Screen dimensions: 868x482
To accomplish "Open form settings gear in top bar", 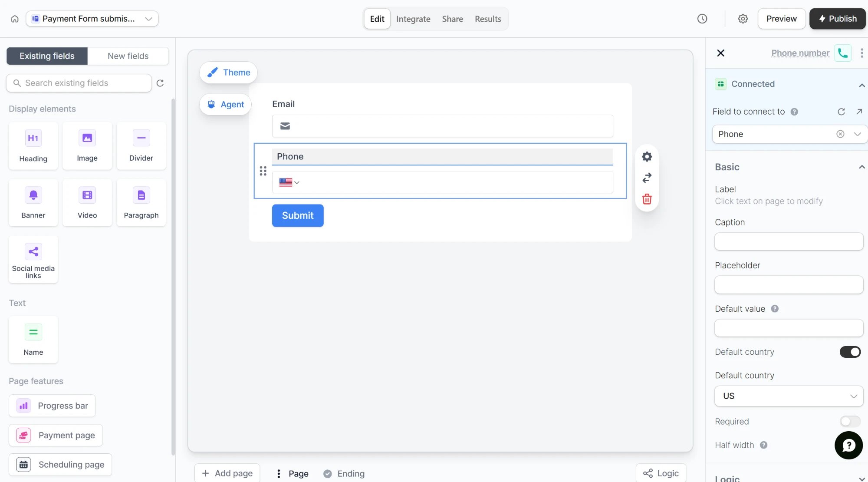I will (x=743, y=19).
